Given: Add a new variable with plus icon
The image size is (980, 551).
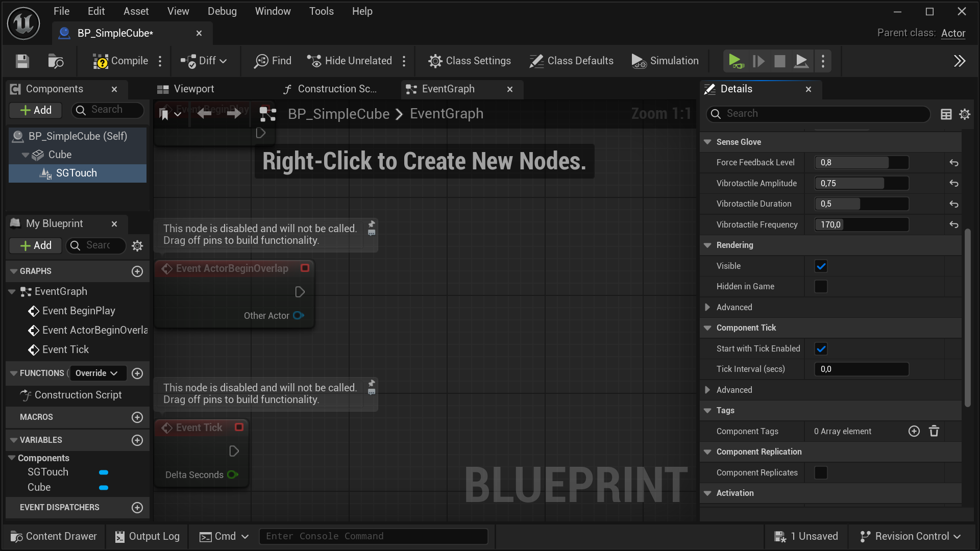Looking at the screenshot, I should click(137, 440).
